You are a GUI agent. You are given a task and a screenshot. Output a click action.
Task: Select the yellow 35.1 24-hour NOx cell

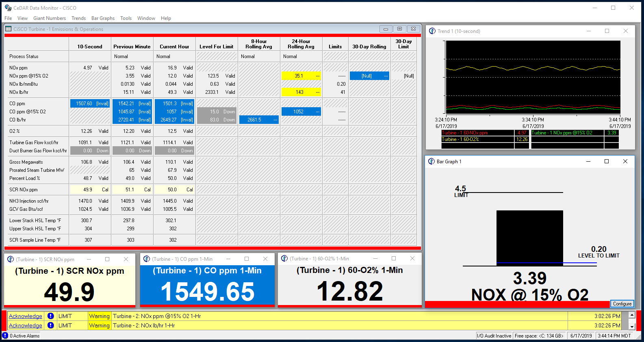click(x=301, y=76)
